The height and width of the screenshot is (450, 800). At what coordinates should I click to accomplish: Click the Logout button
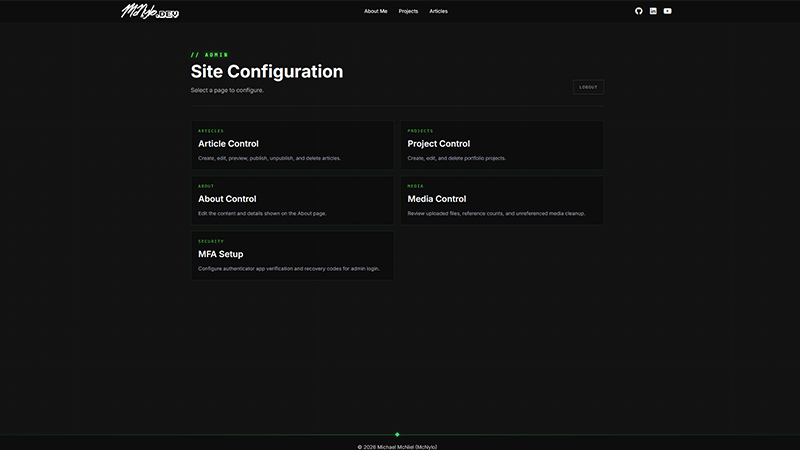click(588, 87)
